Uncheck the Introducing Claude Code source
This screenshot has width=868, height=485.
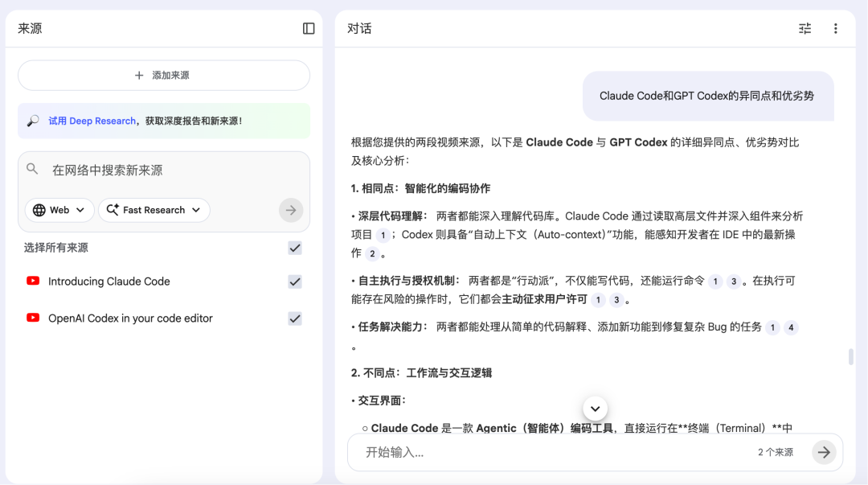pyautogui.click(x=295, y=282)
